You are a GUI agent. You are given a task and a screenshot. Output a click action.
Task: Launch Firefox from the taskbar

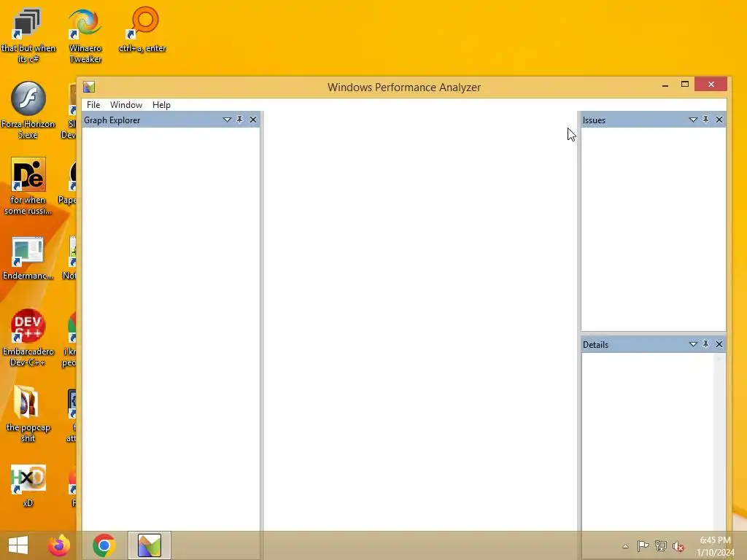tap(59, 545)
